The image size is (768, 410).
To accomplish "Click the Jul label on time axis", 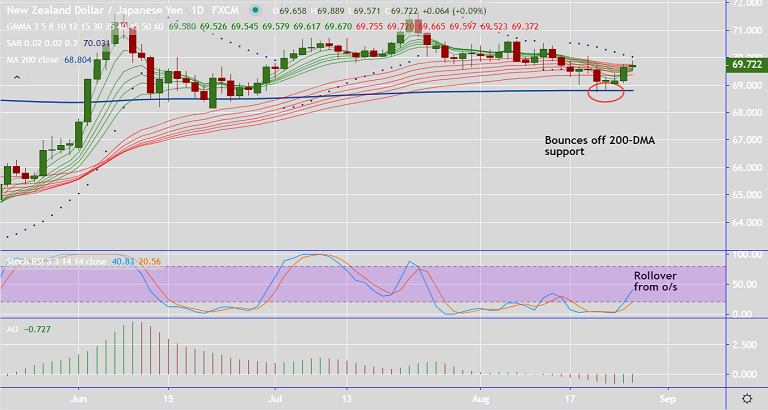I will [275, 399].
